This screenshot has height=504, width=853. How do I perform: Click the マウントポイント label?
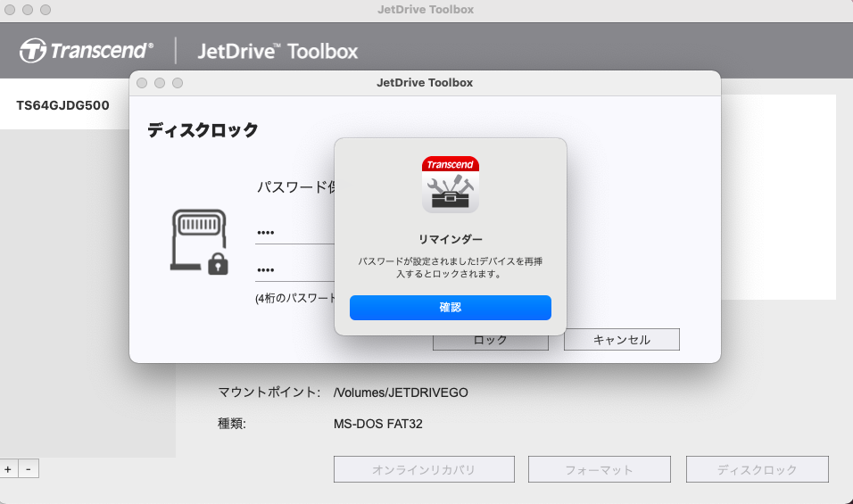269,392
